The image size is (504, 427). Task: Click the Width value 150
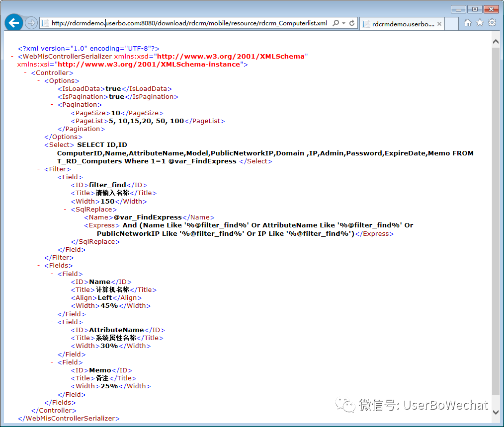tap(107, 201)
